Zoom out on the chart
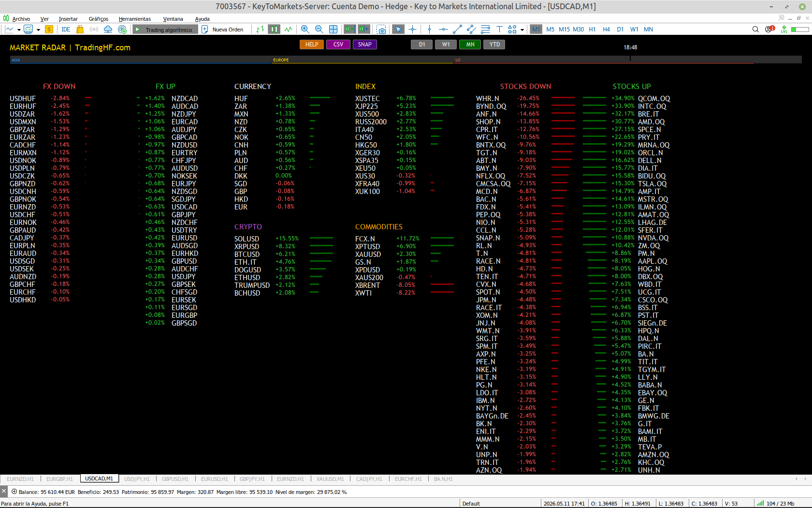Screen dimensions: 812x508 tap(319, 30)
